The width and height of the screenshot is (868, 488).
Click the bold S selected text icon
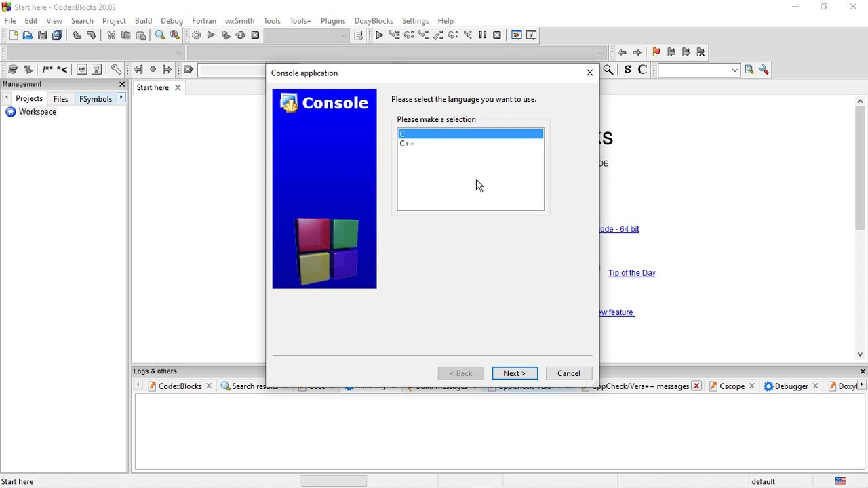627,70
